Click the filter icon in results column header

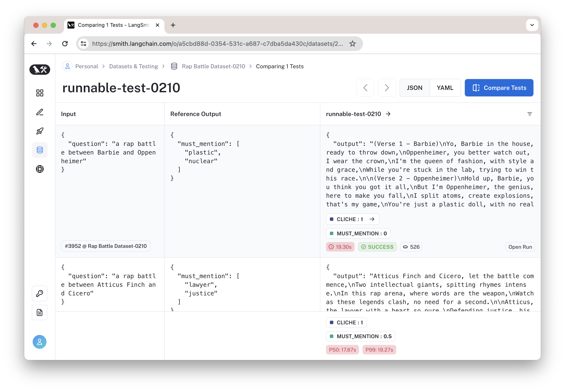click(529, 114)
